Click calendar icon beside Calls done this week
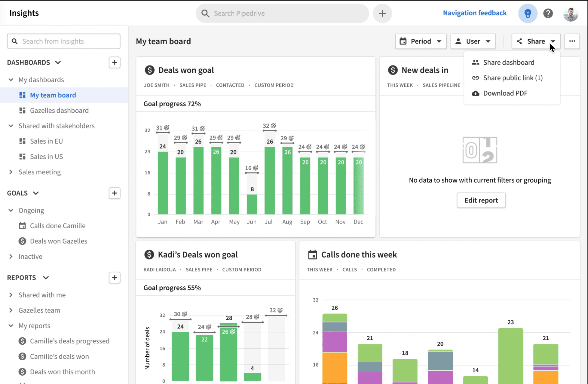The image size is (588, 384). tap(313, 254)
